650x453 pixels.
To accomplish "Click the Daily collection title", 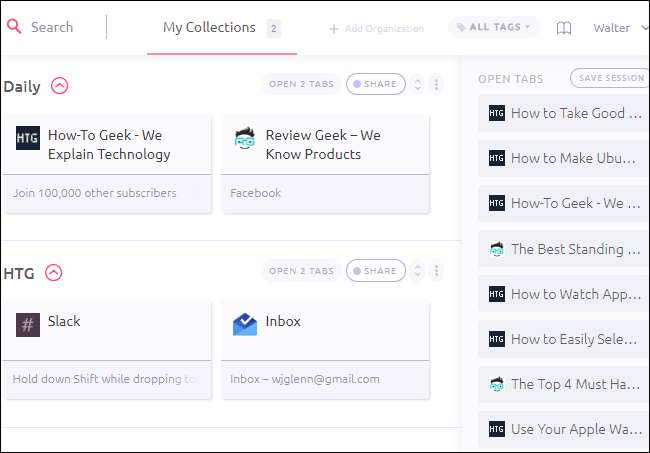I will (x=22, y=87).
